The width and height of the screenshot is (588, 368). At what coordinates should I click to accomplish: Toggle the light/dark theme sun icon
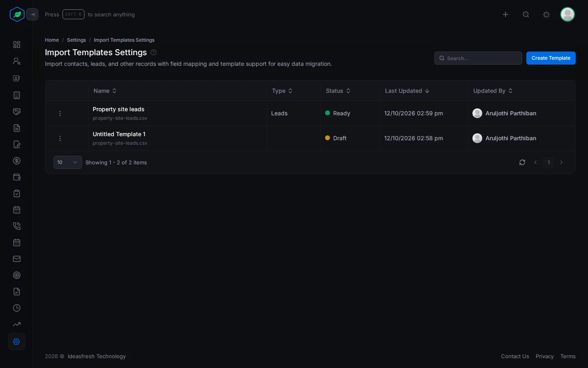(x=546, y=14)
